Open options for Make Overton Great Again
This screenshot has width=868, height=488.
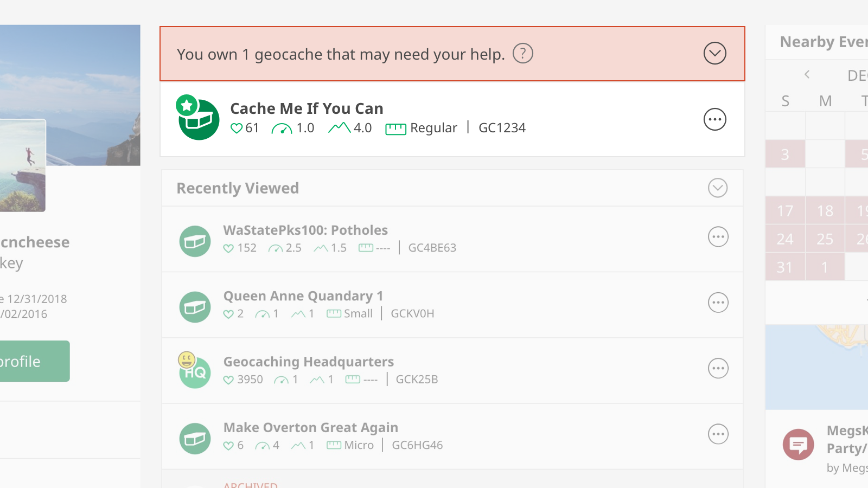(x=718, y=434)
